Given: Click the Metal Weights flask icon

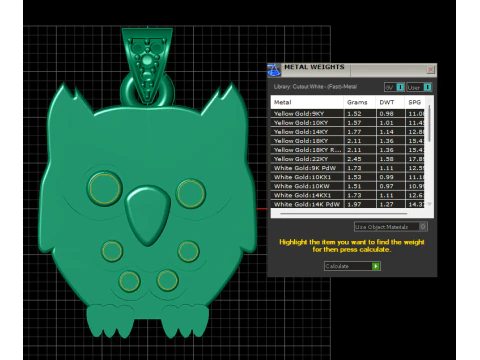Looking at the screenshot, I should [x=274, y=70].
